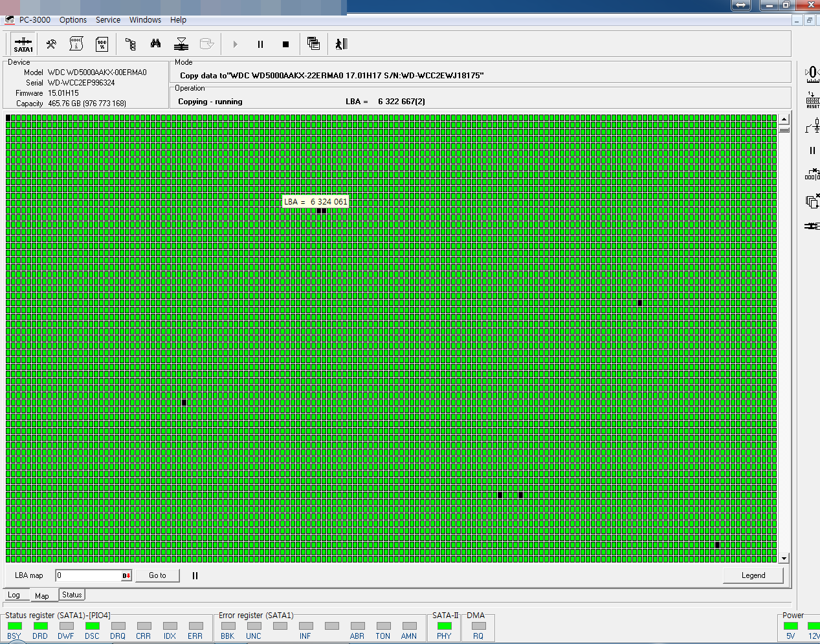Switch to the Status tab
820x644 pixels.
click(72, 594)
